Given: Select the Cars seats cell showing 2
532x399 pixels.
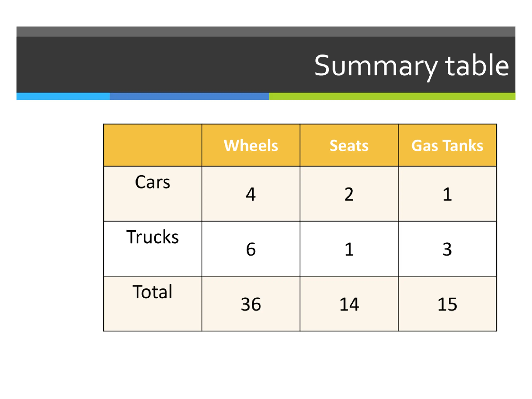Looking at the screenshot, I should coord(349,194).
